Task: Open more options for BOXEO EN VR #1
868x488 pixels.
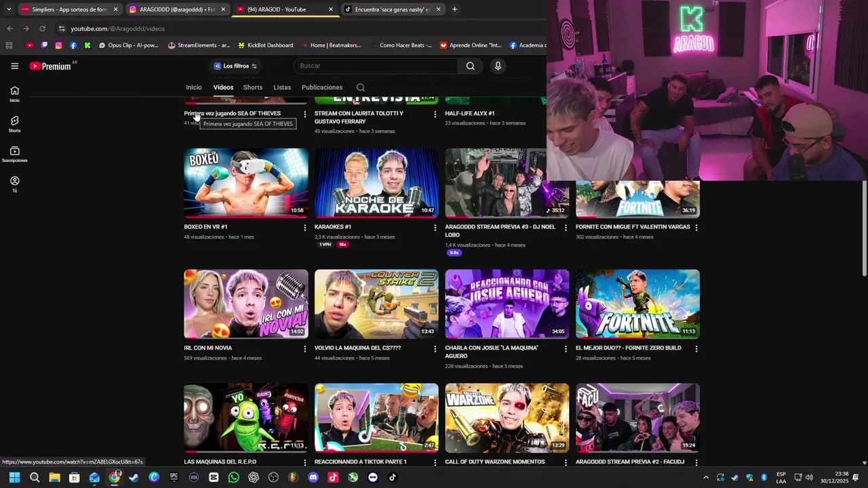Action: click(304, 228)
